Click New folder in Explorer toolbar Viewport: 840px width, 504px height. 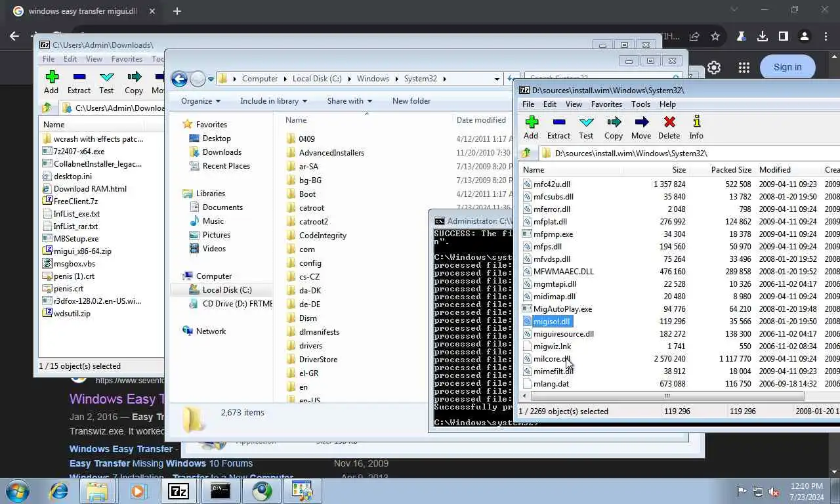(x=411, y=101)
